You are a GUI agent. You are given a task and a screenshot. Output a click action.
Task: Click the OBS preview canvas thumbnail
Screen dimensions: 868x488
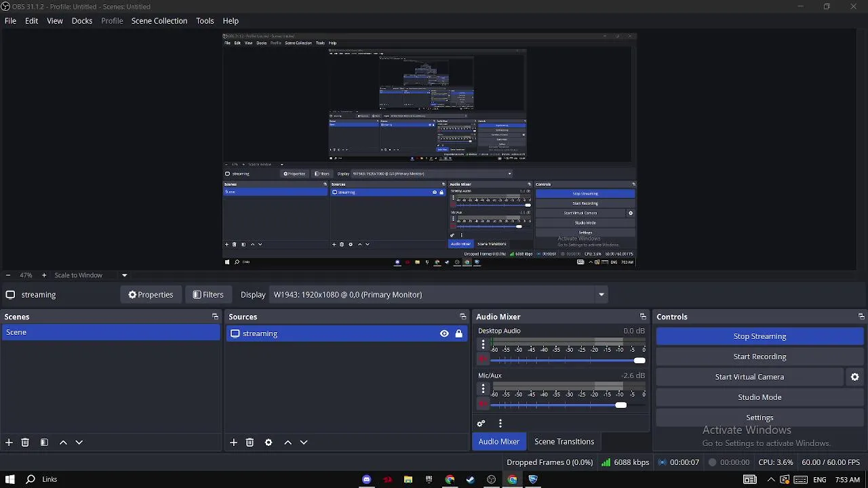coord(429,150)
